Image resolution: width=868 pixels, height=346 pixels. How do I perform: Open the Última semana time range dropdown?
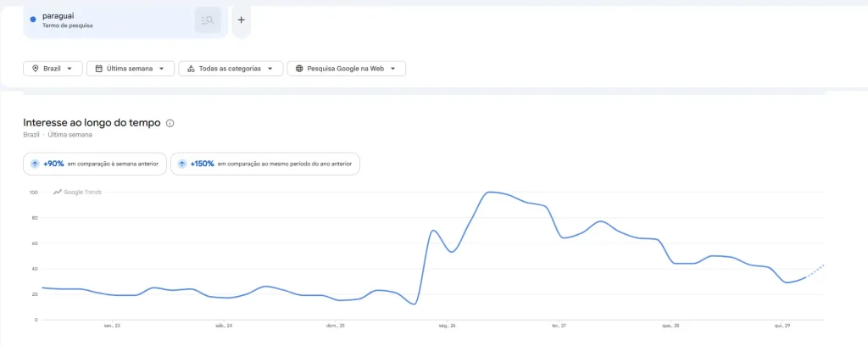[x=130, y=69]
